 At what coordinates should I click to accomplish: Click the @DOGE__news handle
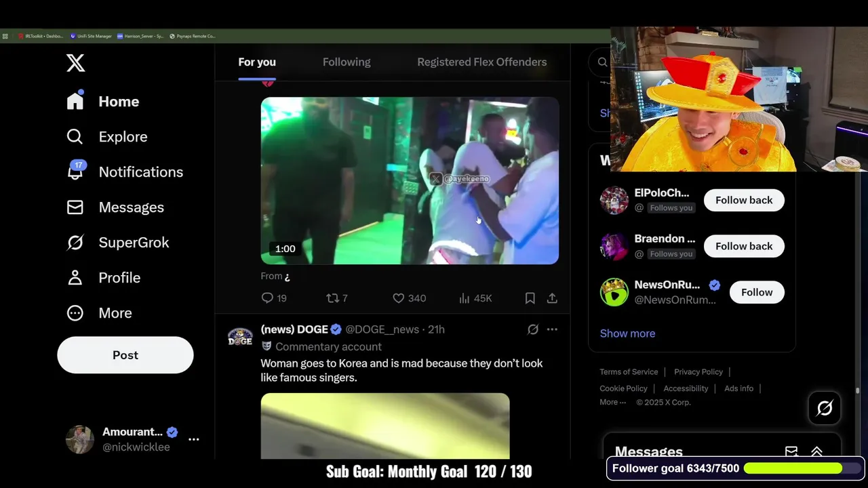(x=382, y=329)
